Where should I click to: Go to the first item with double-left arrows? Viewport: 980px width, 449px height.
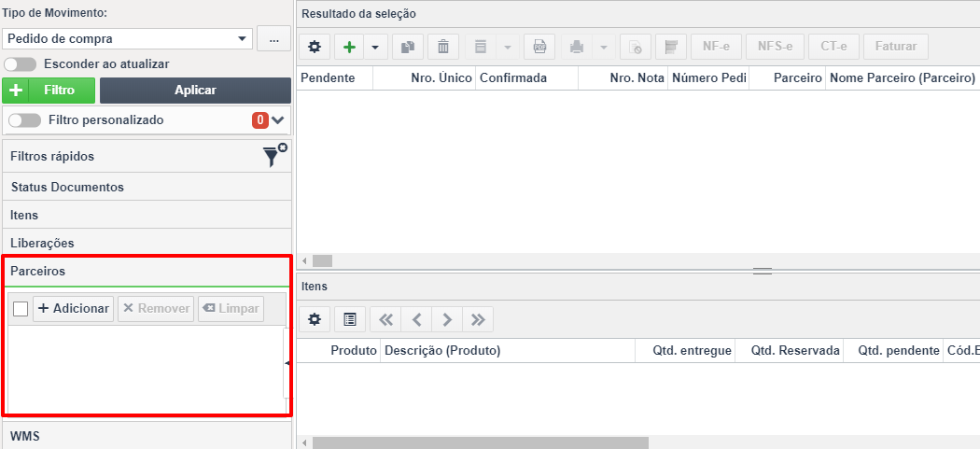click(x=385, y=319)
